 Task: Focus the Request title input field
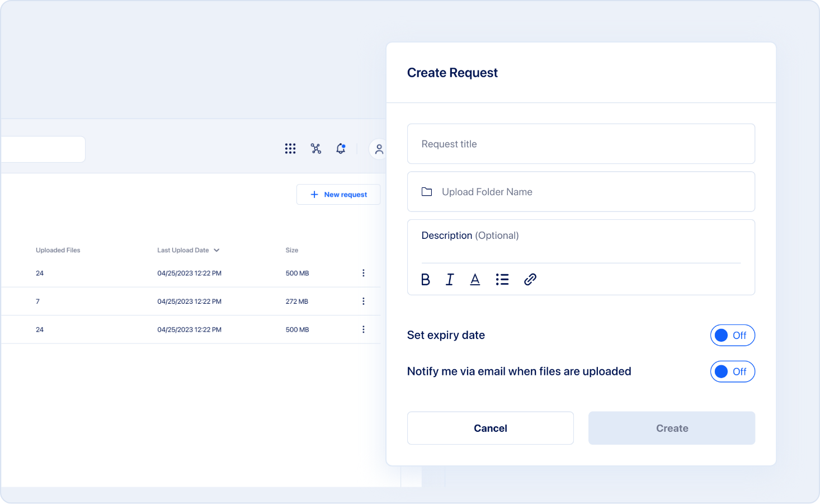point(581,144)
